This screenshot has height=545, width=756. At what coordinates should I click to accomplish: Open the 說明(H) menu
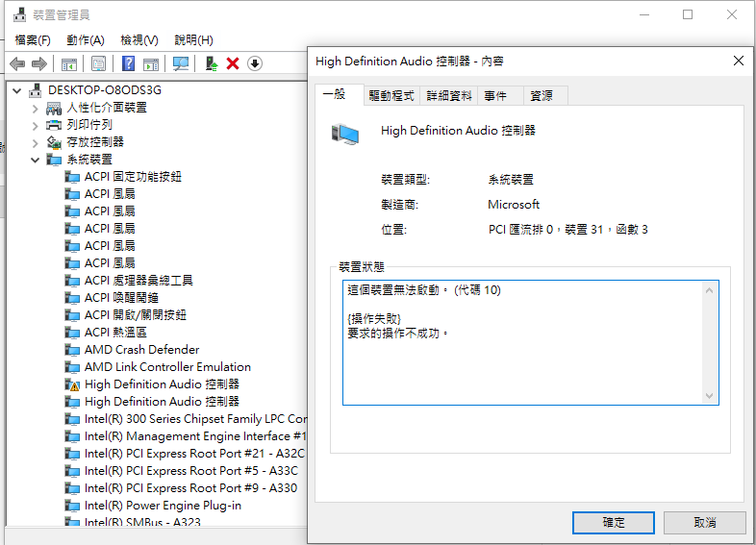pyautogui.click(x=194, y=40)
